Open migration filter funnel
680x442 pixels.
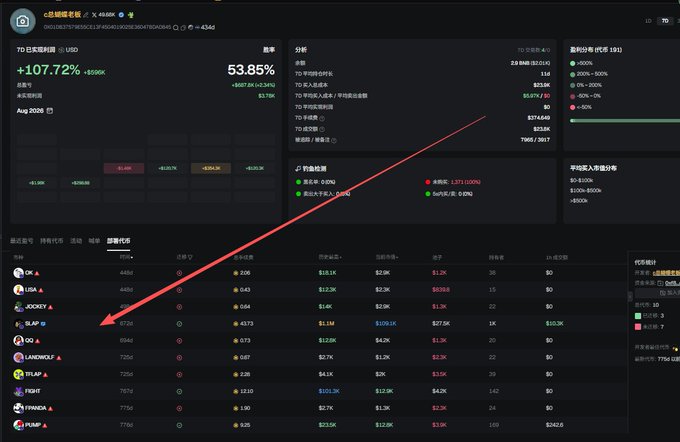click(190, 258)
